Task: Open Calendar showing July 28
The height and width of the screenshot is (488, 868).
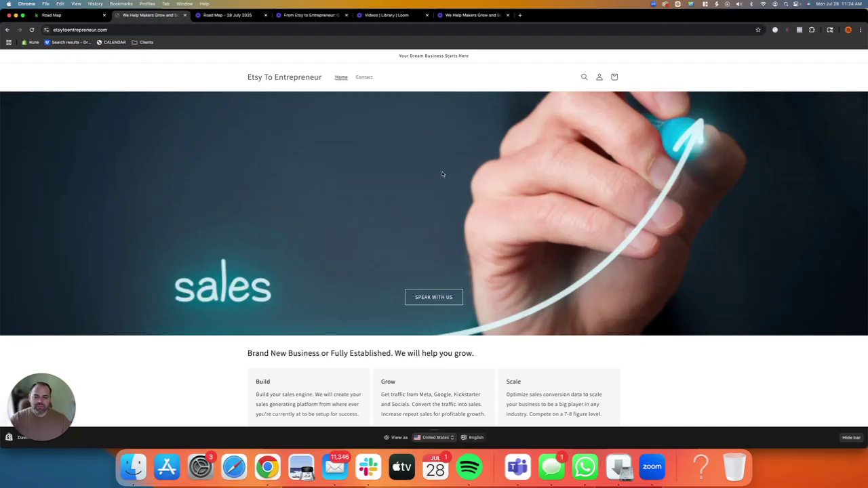Action: 435,466
